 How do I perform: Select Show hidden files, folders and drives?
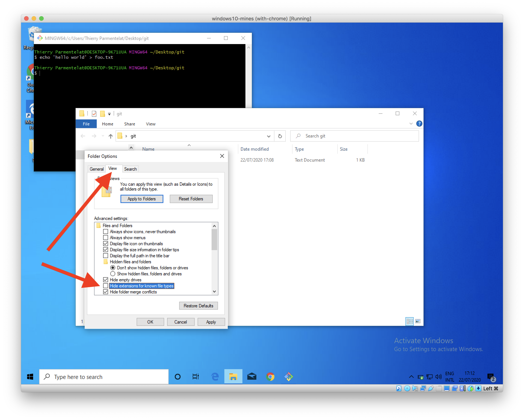click(x=113, y=274)
